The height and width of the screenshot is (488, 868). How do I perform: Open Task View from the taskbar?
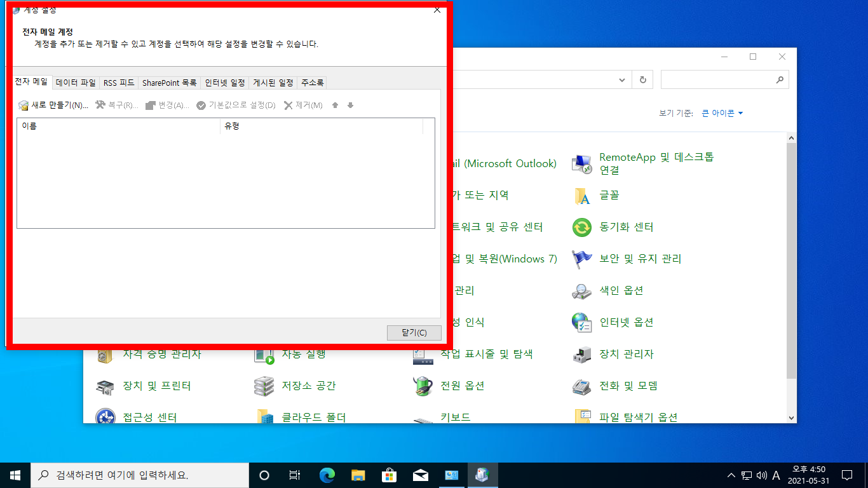coord(294,475)
